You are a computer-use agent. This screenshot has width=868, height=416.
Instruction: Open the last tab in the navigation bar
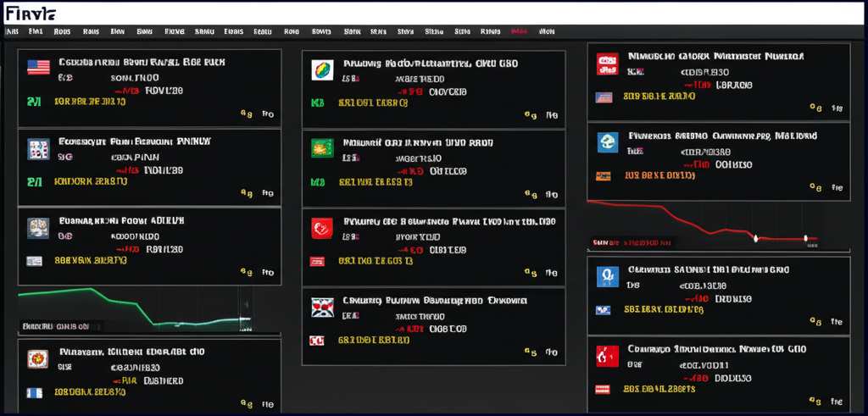(547, 31)
